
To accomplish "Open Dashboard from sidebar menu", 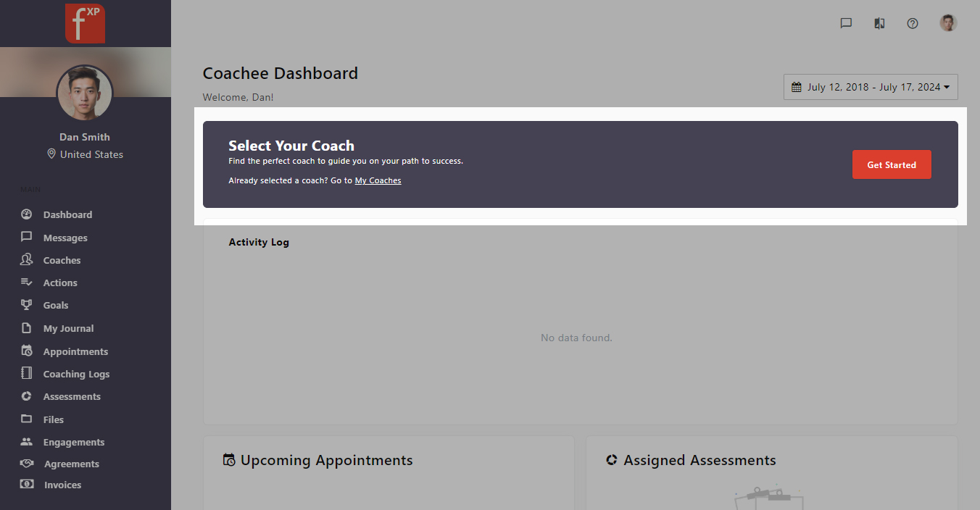I will (67, 214).
